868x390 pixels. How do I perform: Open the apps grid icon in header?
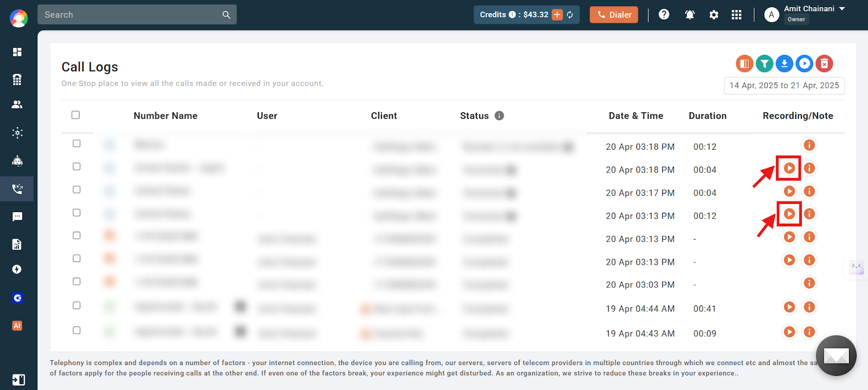(x=736, y=15)
